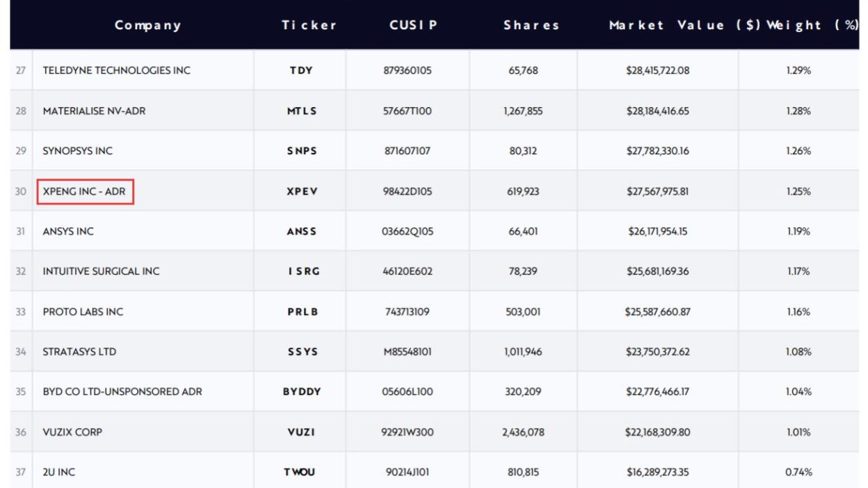
Task: Select VUZIX CORP company name
Action: click(72, 432)
